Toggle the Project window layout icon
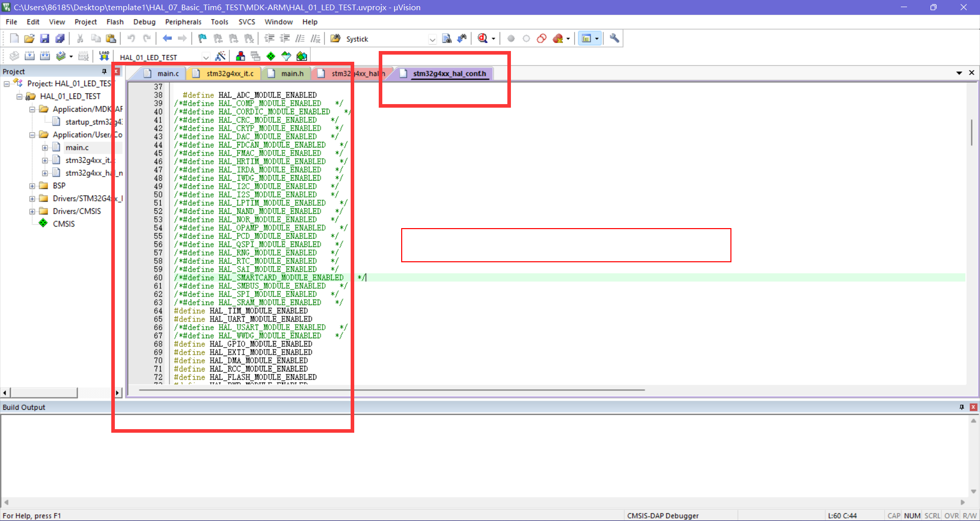980x521 pixels. (x=586, y=38)
